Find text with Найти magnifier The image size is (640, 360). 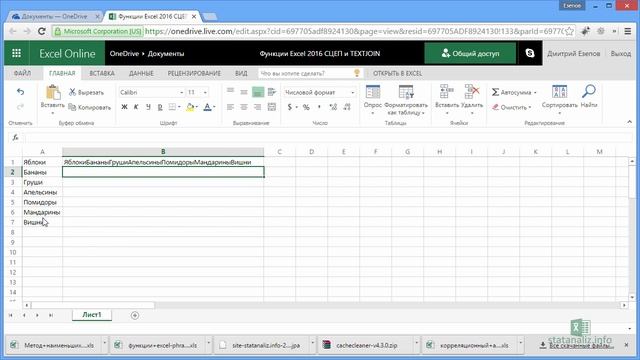point(589,96)
